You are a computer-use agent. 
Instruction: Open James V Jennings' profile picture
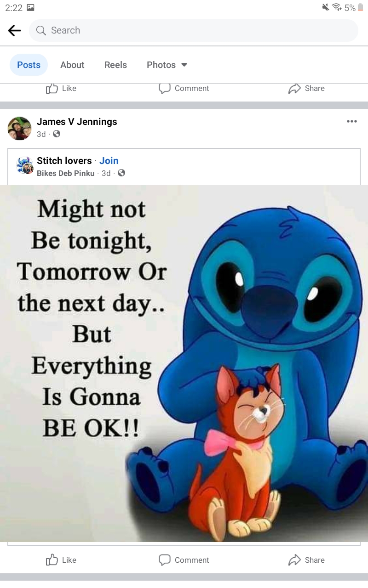tap(20, 128)
